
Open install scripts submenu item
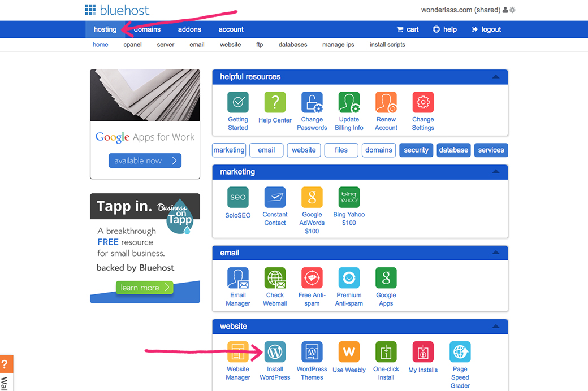click(x=387, y=45)
